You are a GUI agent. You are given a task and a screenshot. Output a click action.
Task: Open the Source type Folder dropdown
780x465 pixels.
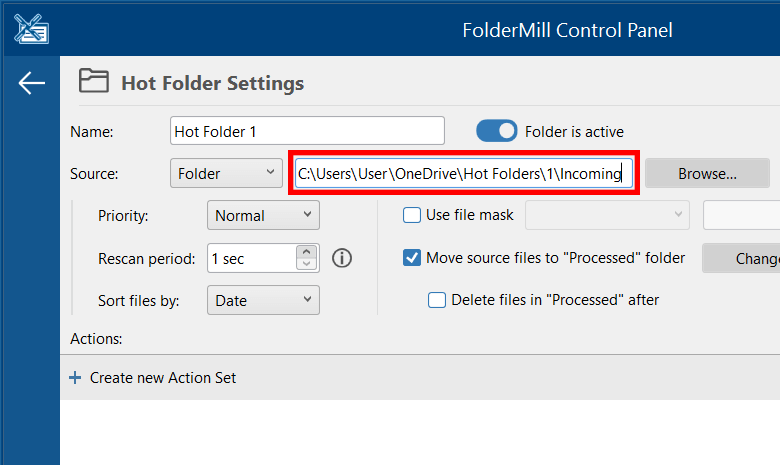point(226,173)
